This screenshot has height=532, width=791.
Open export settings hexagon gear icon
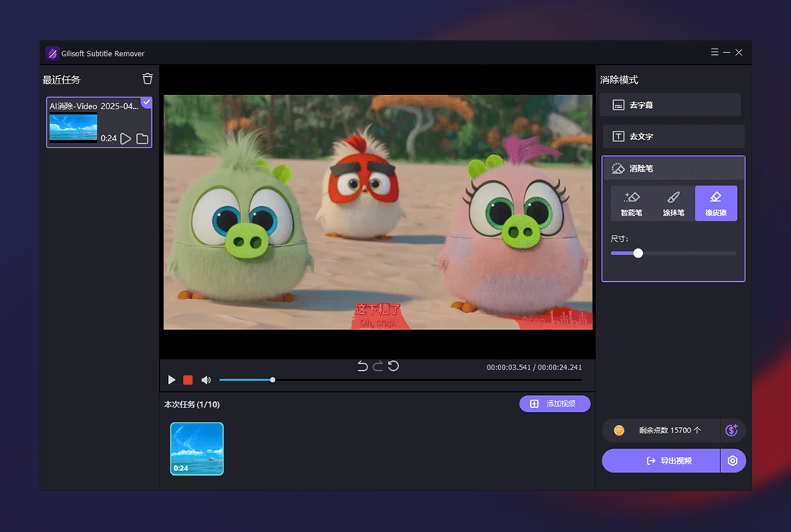tap(733, 461)
